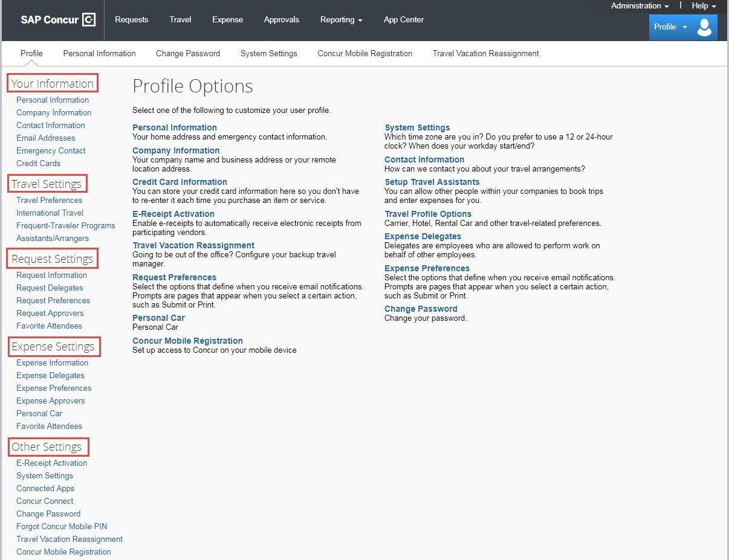This screenshot has height=560, width=729.
Task: Open Travel Vacation Reassignment in Profile Options
Action: coord(193,245)
